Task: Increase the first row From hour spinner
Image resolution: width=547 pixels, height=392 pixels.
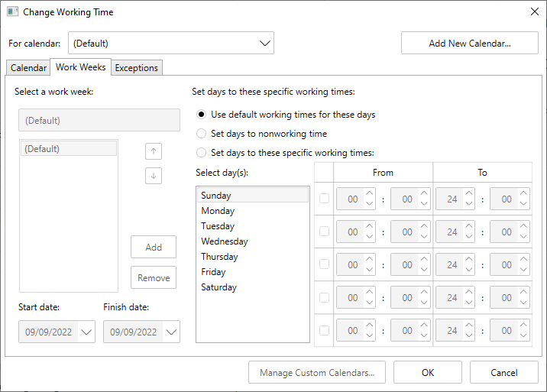Action: pos(370,194)
